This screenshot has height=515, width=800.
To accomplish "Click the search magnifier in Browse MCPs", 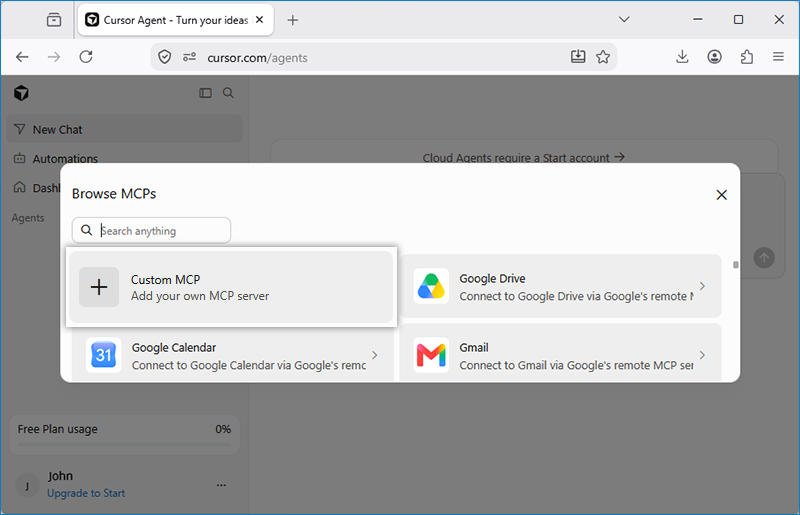I will point(87,230).
